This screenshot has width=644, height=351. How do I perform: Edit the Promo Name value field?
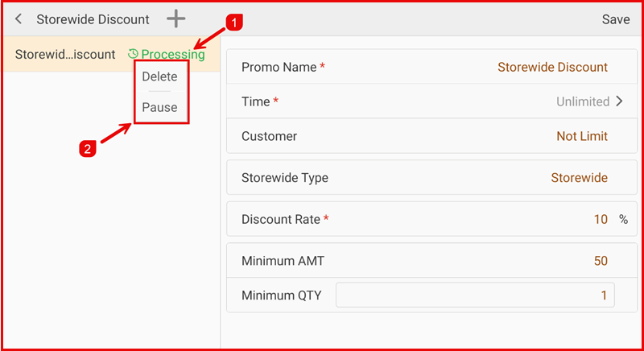tap(552, 67)
